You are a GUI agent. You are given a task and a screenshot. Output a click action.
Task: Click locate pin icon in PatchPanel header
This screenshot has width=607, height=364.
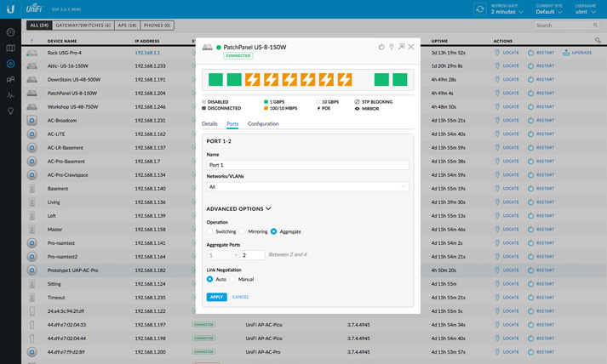[x=392, y=47]
